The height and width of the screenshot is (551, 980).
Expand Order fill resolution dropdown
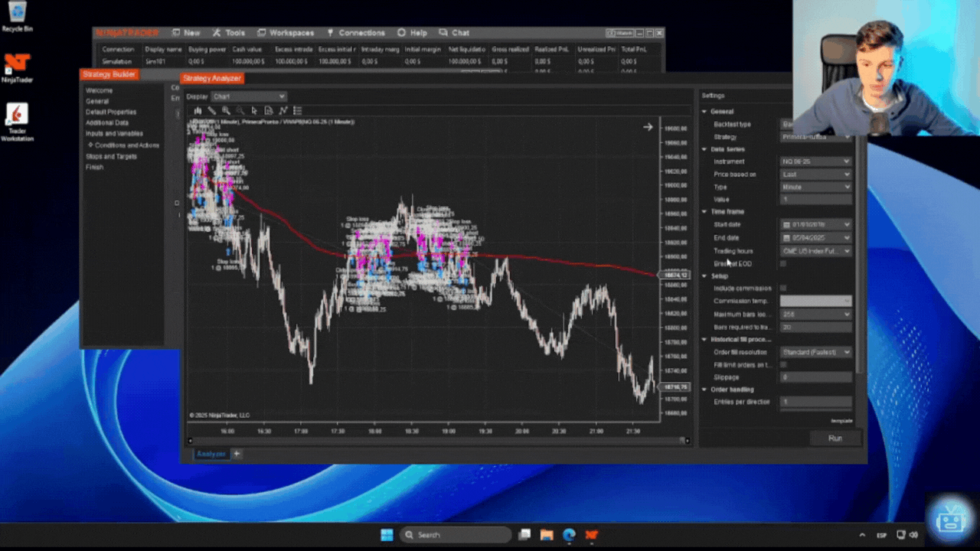click(x=815, y=352)
